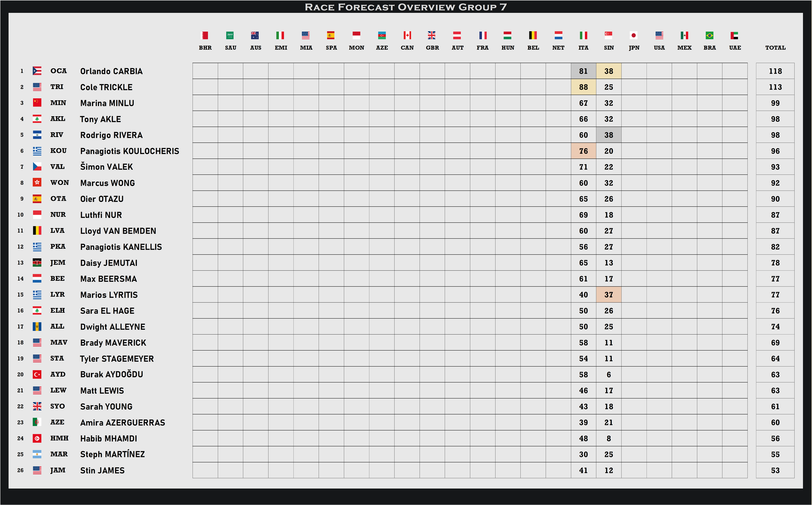Click the Japan flag above JPN
Viewport: 812px width, 505px height.
pos(634,35)
